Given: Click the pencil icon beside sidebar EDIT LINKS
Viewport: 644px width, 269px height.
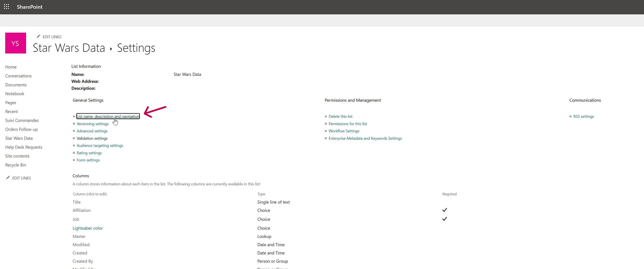Looking at the screenshot, I should [8, 178].
